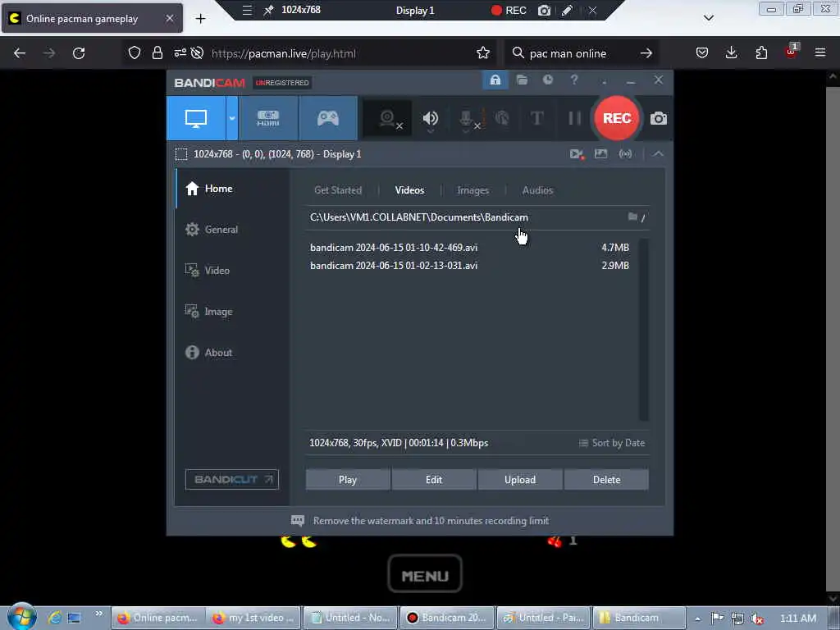Open output folder icon in Bandicam title bar

click(522, 80)
